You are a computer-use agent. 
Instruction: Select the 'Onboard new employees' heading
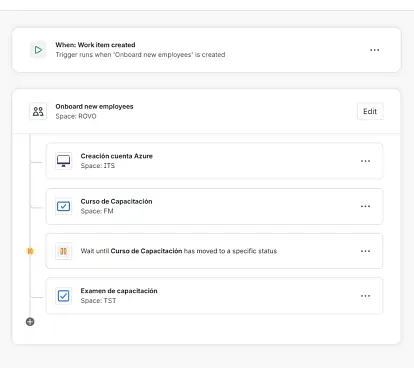[94, 106]
